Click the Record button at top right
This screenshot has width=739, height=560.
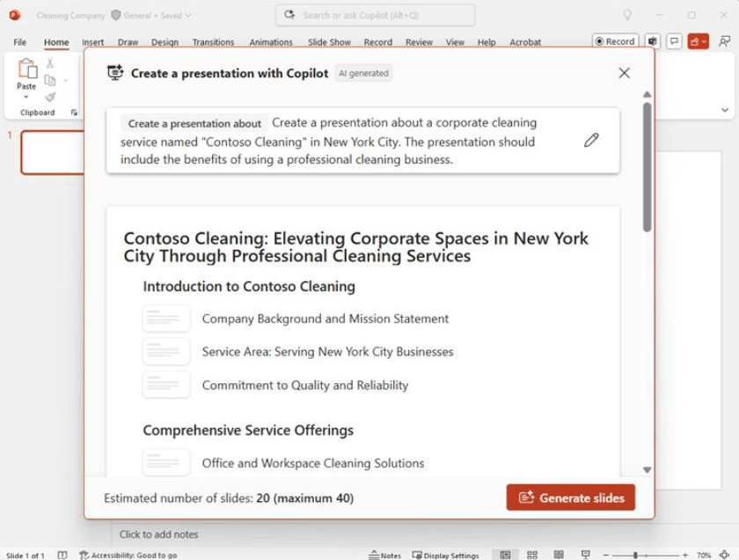coord(615,41)
